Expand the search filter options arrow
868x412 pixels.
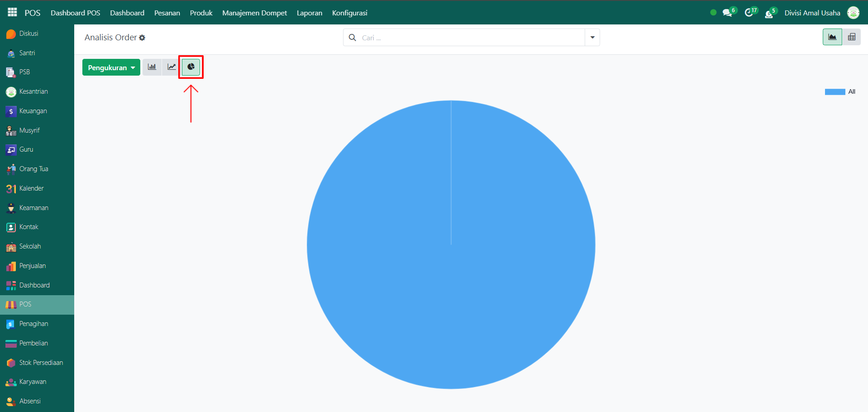tap(592, 38)
